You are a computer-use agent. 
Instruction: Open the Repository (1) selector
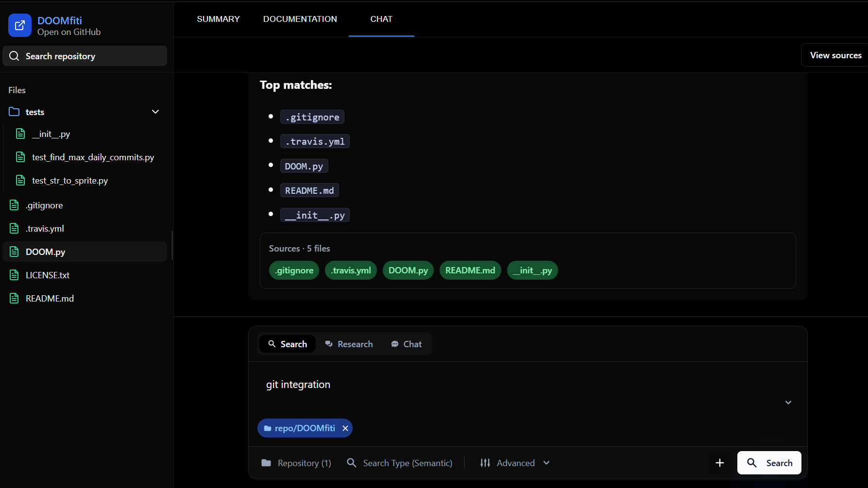(x=296, y=463)
